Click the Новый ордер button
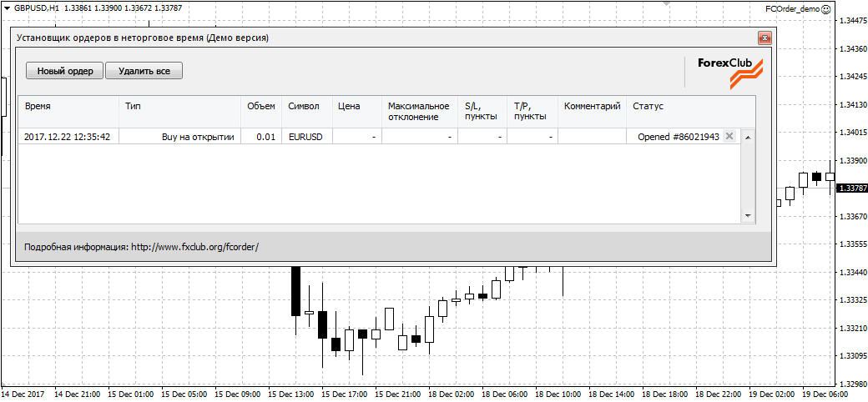Image resolution: width=868 pixels, height=402 pixels. 64,71
